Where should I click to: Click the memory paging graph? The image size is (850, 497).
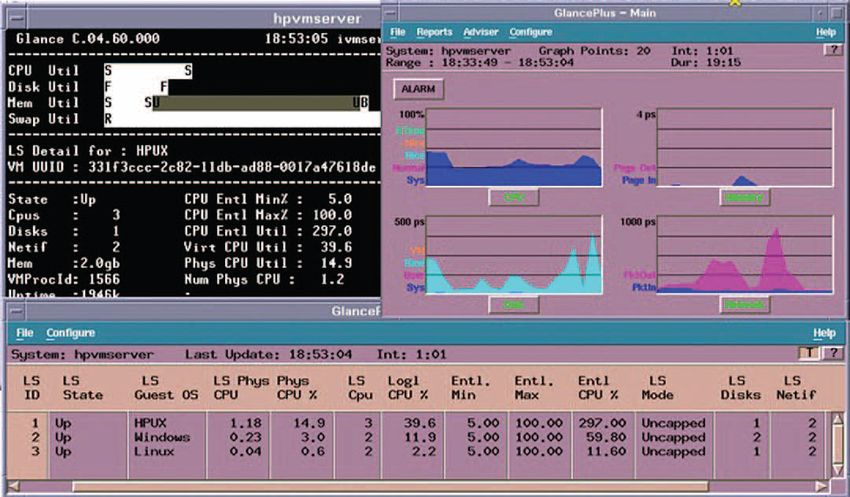(x=744, y=147)
